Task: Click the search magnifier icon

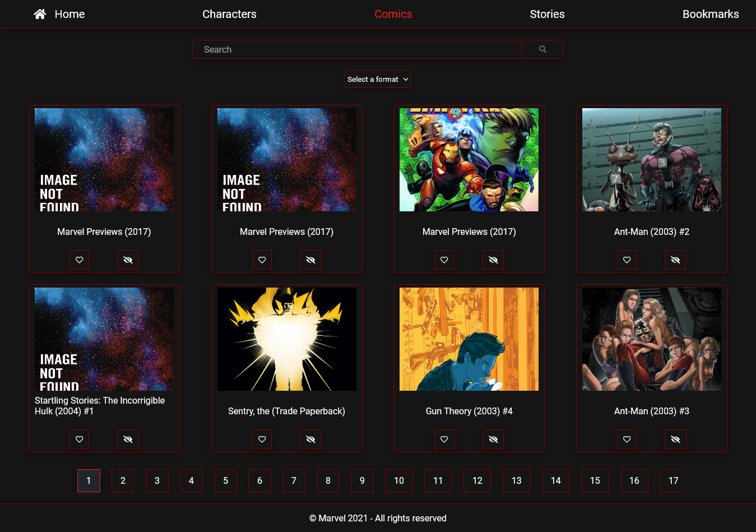Action: pyautogui.click(x=542, y=49)
